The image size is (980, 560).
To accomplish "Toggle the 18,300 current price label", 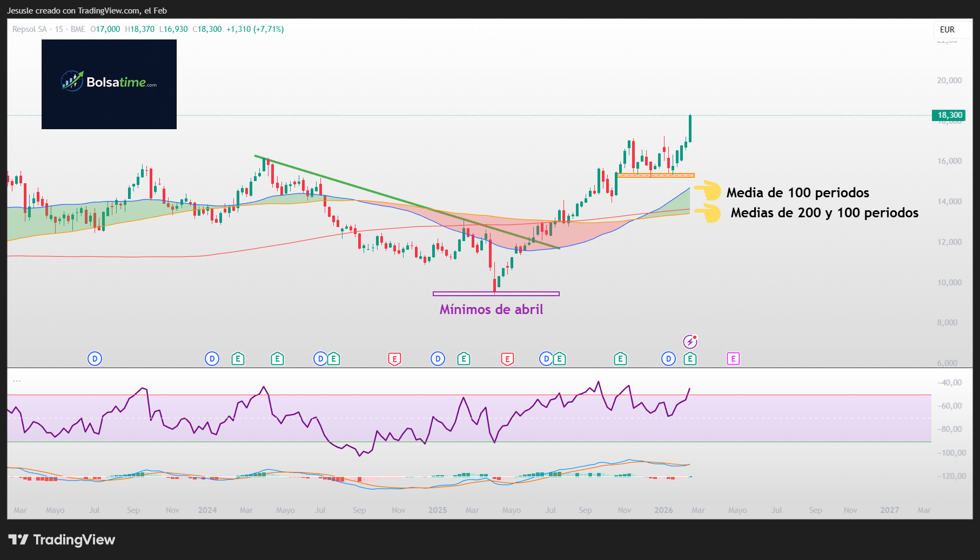I will click(x=949, y=115).
